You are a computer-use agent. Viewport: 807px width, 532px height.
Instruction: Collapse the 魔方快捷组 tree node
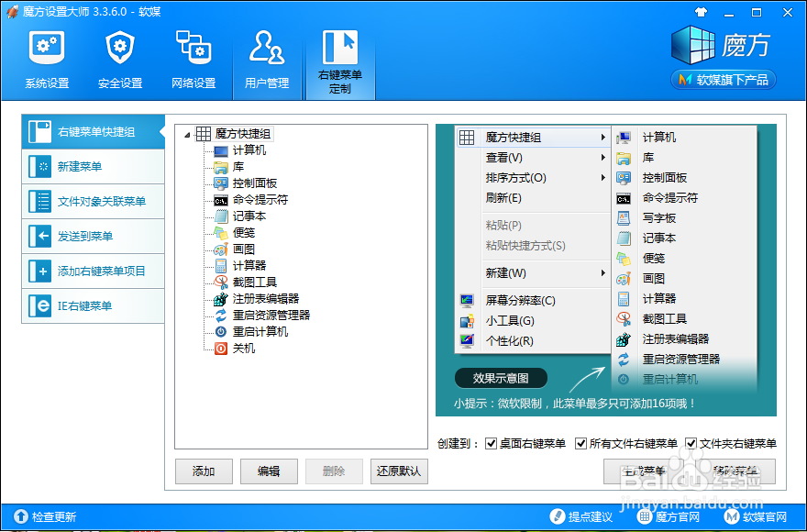187,135
